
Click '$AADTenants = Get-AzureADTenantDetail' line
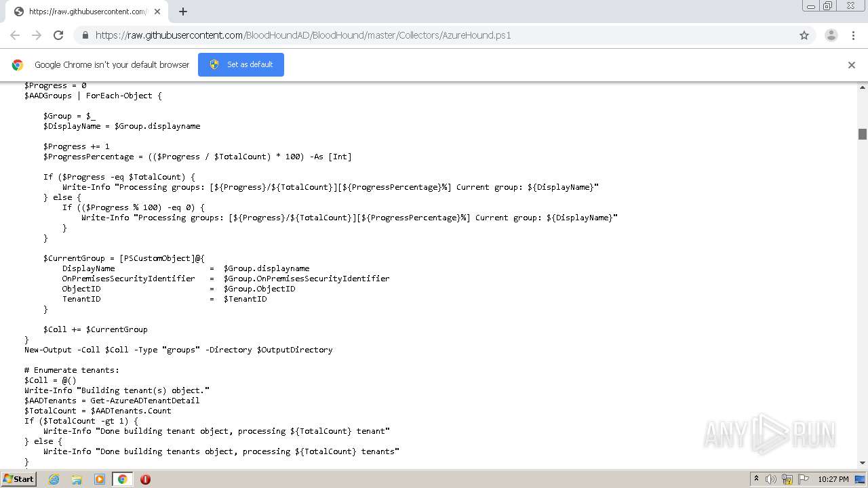point(113,401)
